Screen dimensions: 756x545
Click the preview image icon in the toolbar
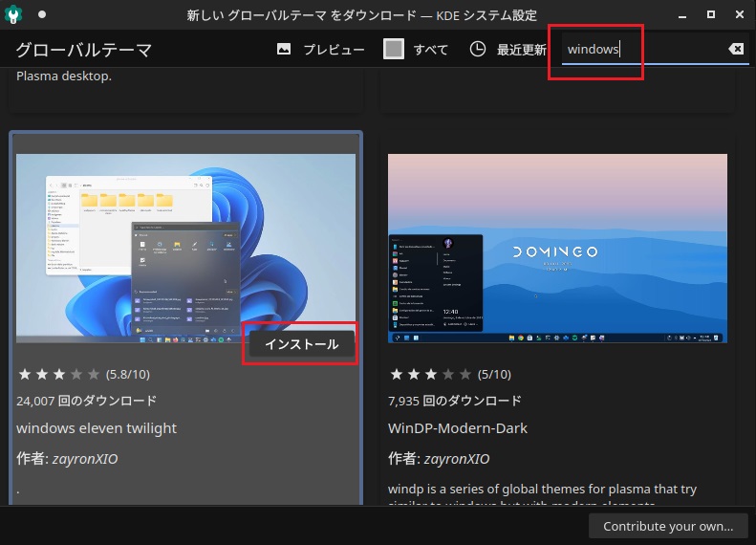click(x=284, y=49)
